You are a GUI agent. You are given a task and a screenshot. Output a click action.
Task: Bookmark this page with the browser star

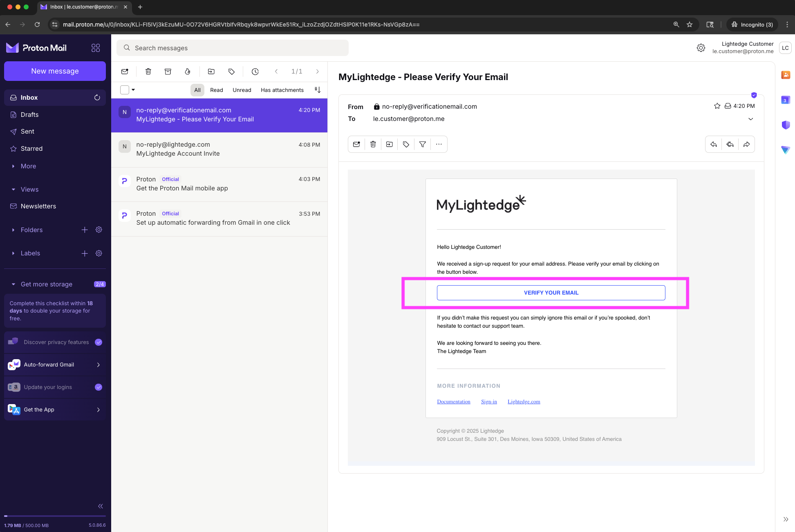click(690, 25)
